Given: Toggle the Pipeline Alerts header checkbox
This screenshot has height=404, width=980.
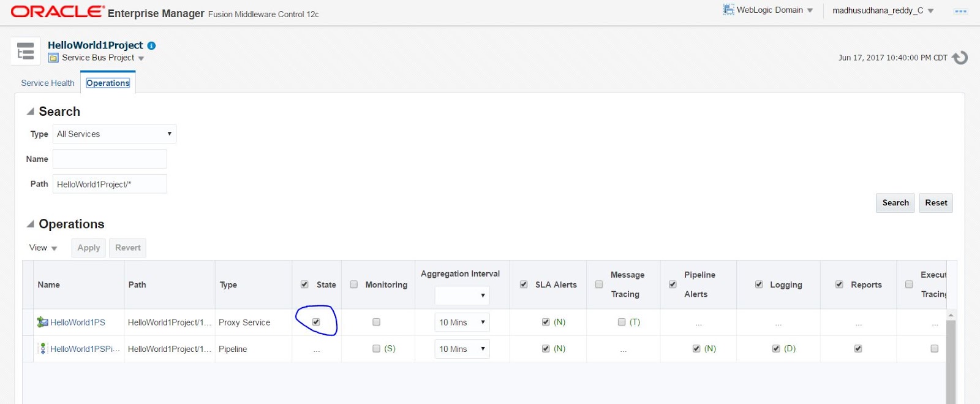Looking at the screenshot, I should click(x=673, y=284).
